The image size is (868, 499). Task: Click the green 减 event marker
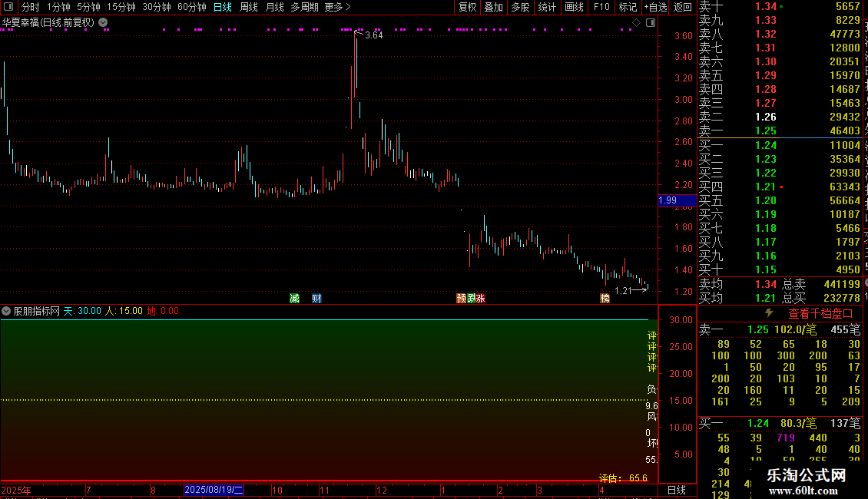(x=294, y=298)
